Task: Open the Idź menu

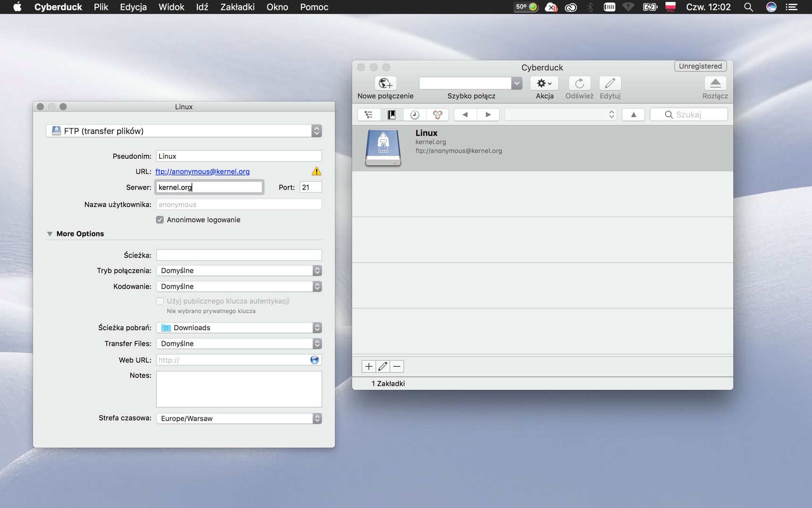Action: tap(202, 7)
